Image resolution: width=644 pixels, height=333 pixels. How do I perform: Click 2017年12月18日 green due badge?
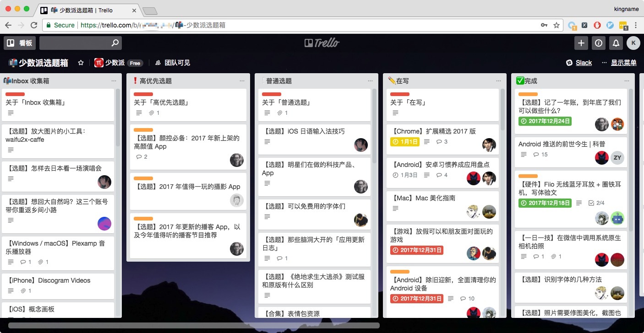(545, 203)
